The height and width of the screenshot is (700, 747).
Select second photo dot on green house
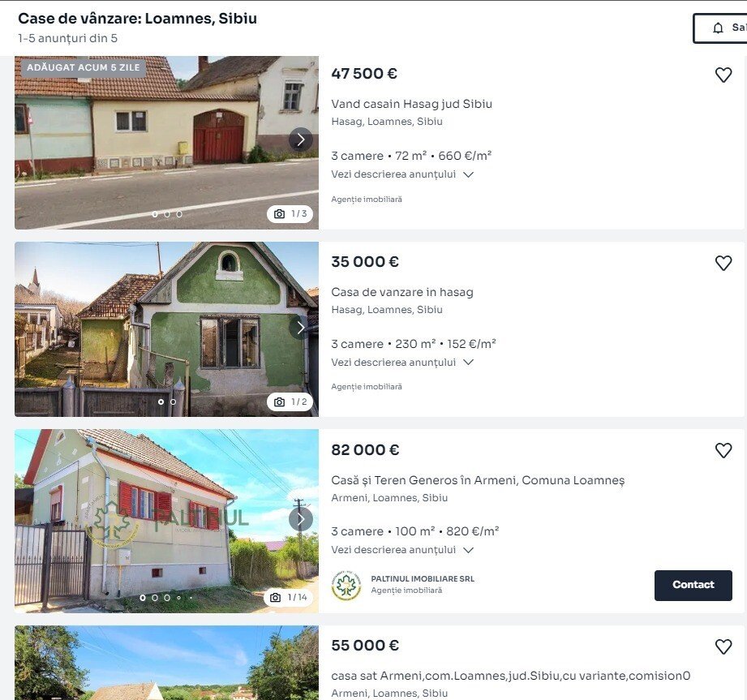pyautogui.click(x=174, y=402)
